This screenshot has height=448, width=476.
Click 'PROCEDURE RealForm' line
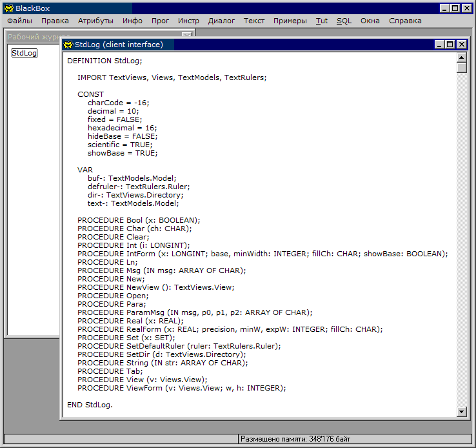point(230,329)
